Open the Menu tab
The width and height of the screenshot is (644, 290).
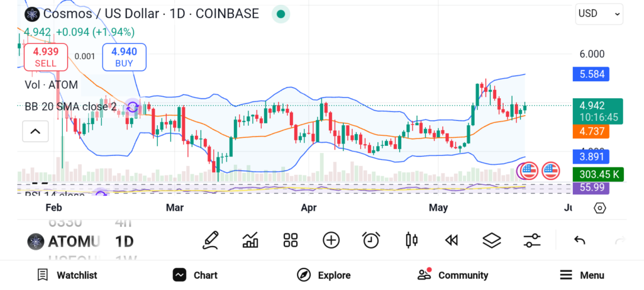582,275
